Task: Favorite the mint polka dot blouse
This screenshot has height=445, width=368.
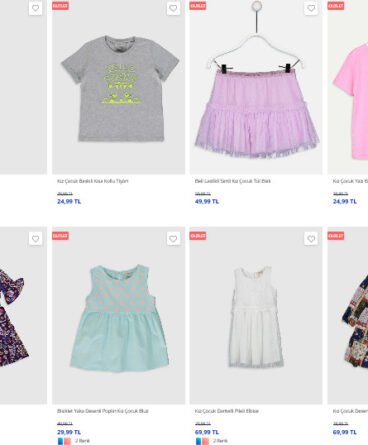Action: (173, 239)
